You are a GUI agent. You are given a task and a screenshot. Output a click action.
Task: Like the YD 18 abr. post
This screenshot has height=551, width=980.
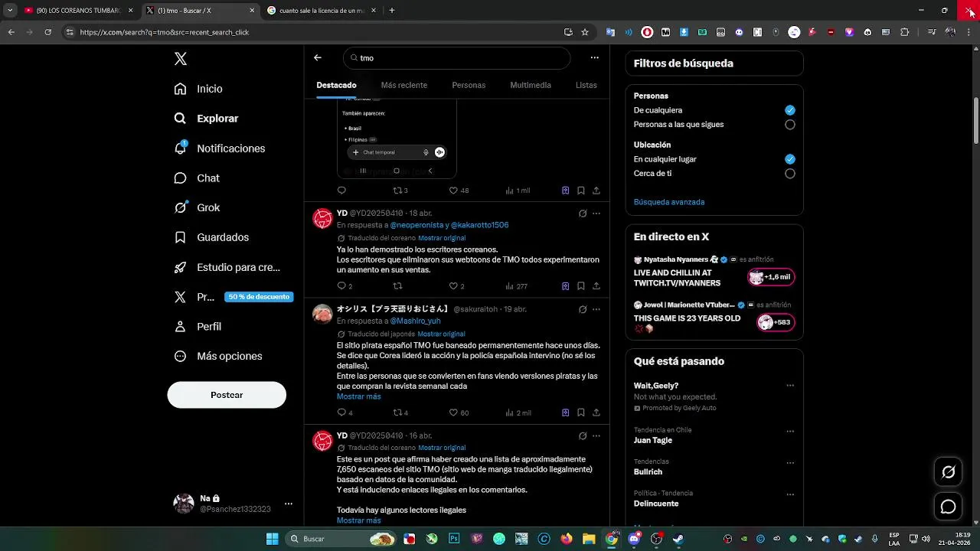[x=456, y=286]
